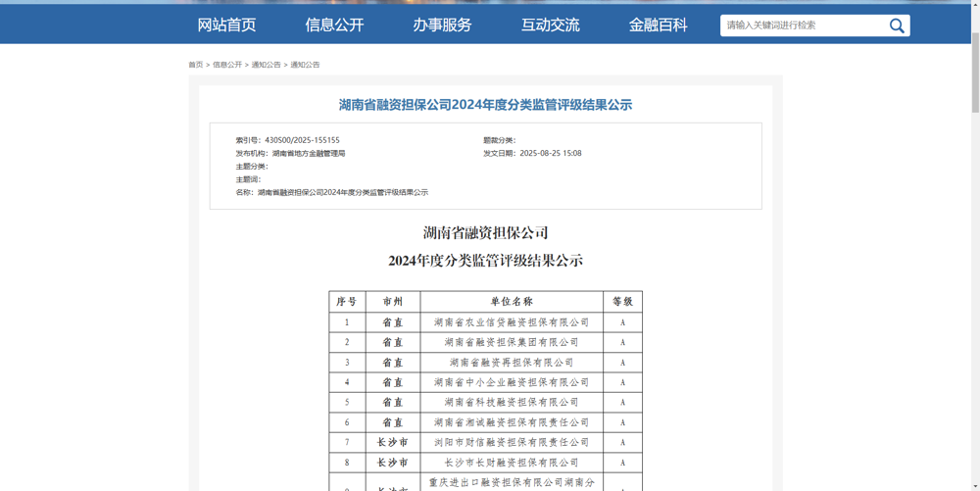This screenshot has height=491, width=980.
Task: Click the body subheading 2024年度分类监管评级结果公示
Action: pyautogui.click(x=486, y=261)
